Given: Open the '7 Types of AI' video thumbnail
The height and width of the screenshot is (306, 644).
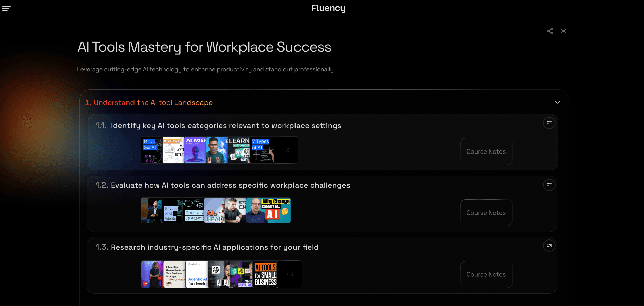Looking at the screenshot, I should tap(262, 150).
